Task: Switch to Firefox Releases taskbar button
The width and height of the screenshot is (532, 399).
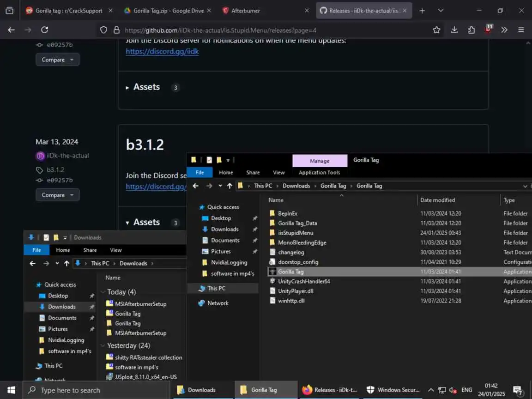Action: [329, 390]
